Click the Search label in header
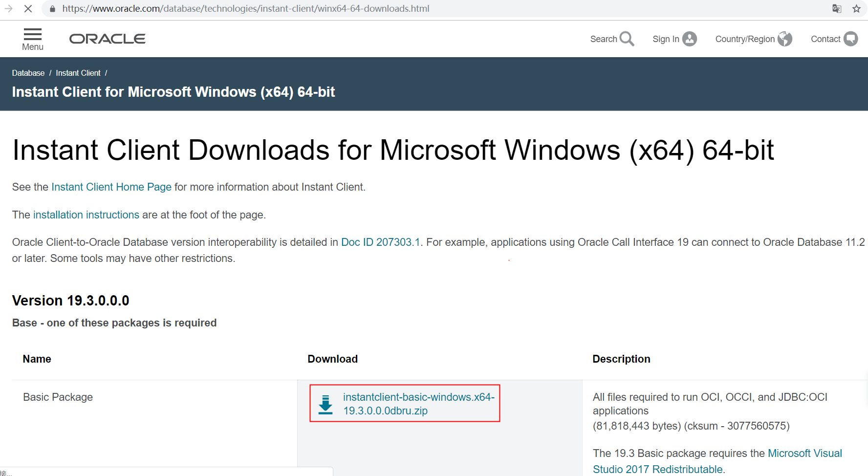868x476 pixels. click(x=604, y=39)
